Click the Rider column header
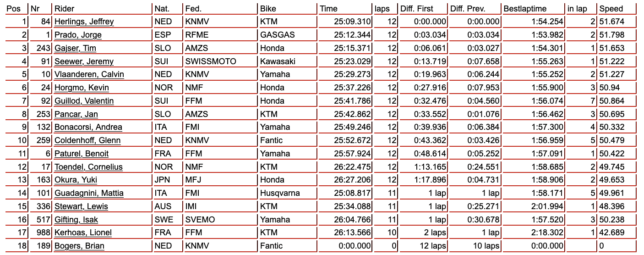This screenshot has height=255, width=644. [x=64, y=9]
